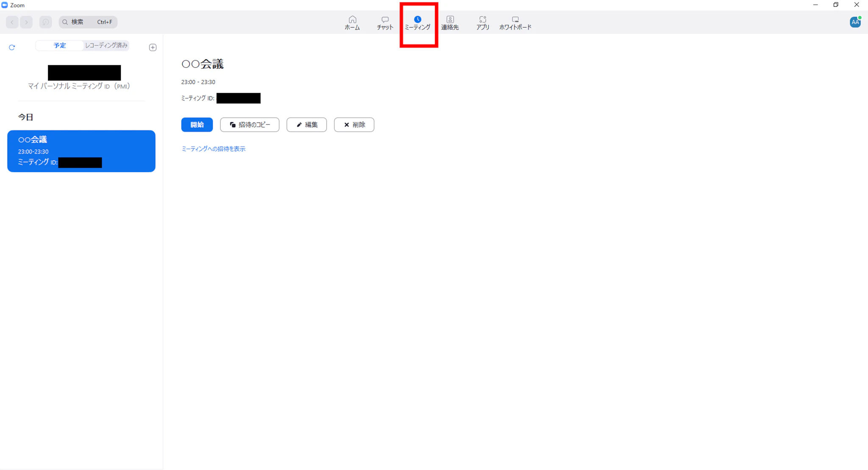Open the Home (ホーム) tab icon
This screenshot has width=868, height=470.
click(x=352, y=19)
